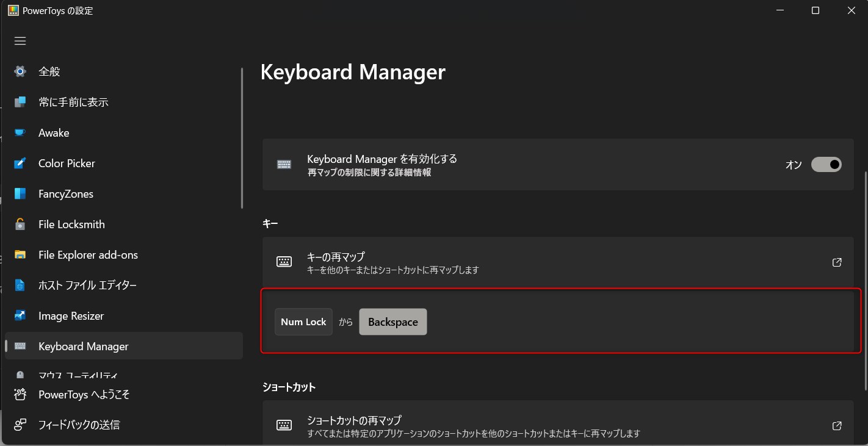Click the Keyboard Manager page heading
The image size is (868, 446).
pyautogui.click(x=353, y=72)
